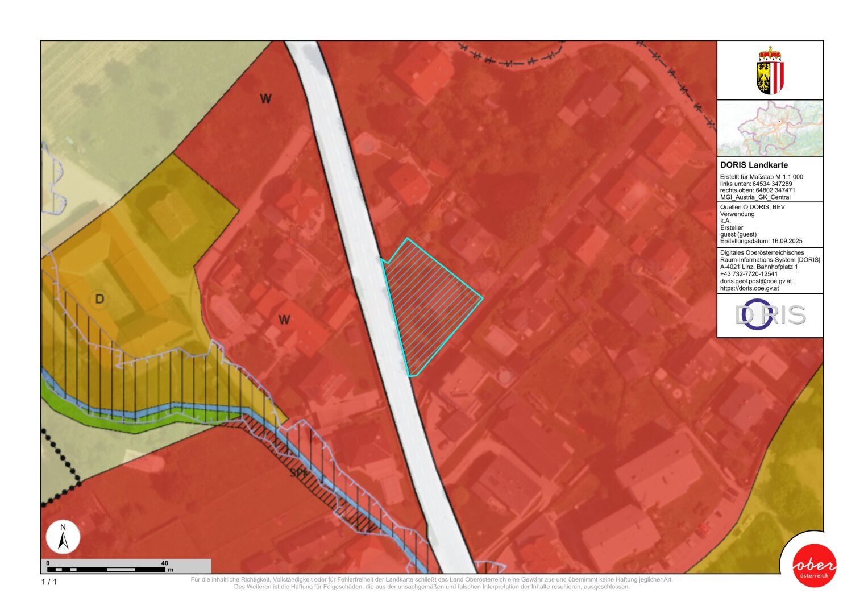Screen dimensions: 868x614
Task: Click the "DORIS Landkarte" title
Action: click(x=754, y=165)
